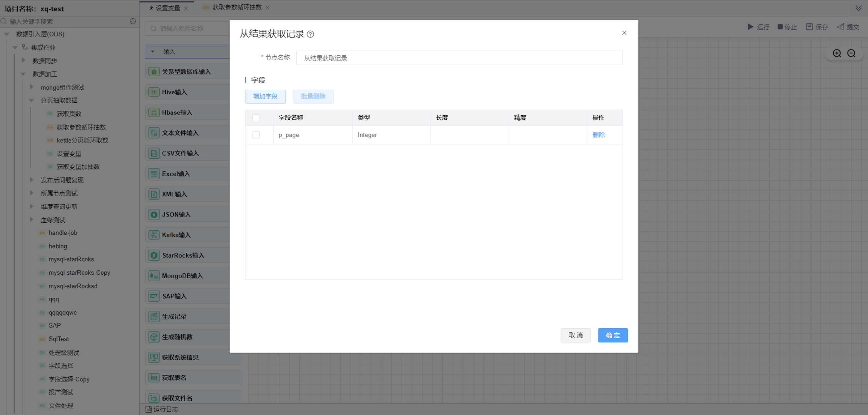Check the p_page row checkbox
868x415 pixels.
[256, 135]
